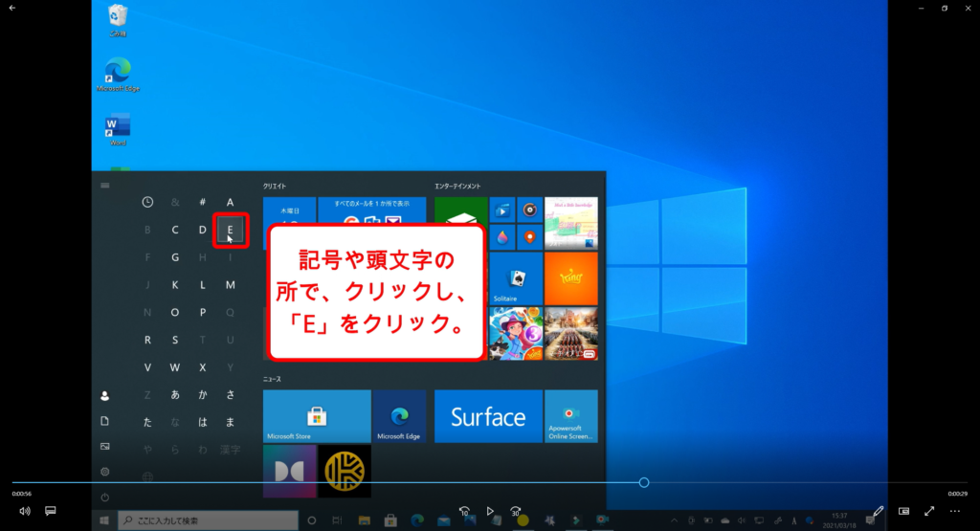Mute the video volume
The width and height of the screenshot is (980, 531).
point(24,511)
